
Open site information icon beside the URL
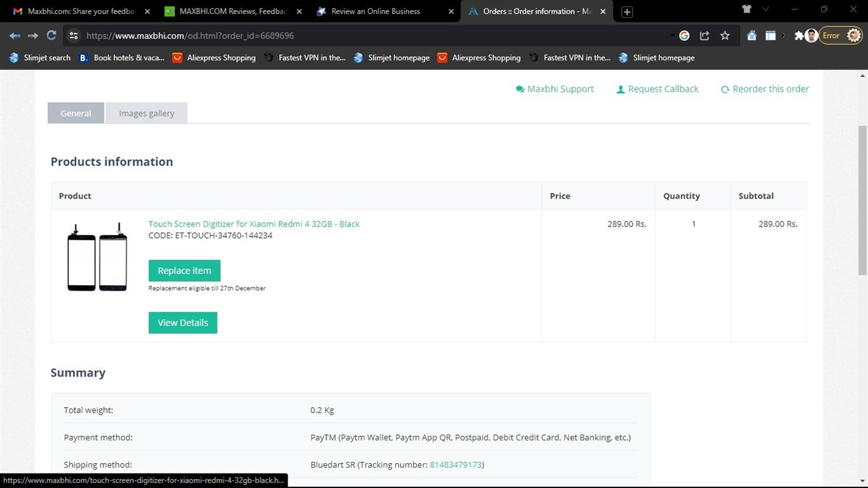point(74,36)
